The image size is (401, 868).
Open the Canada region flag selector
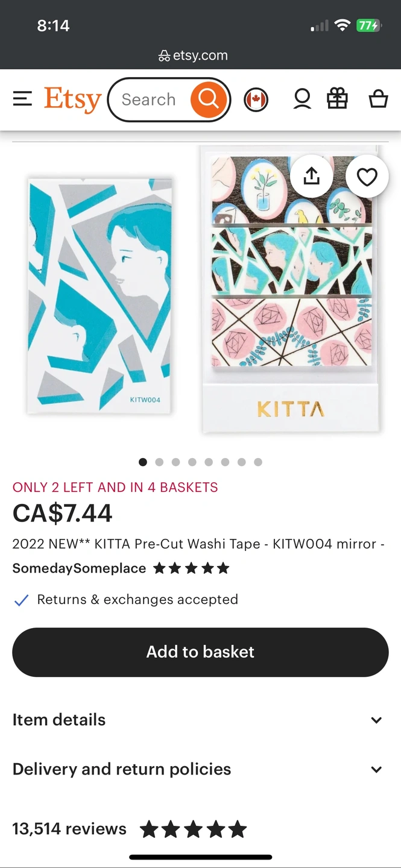click(256, 99)
